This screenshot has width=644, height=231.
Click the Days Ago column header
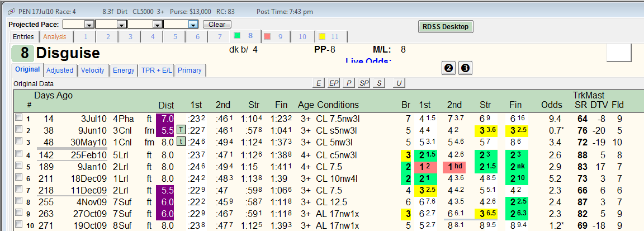point(54,96)
